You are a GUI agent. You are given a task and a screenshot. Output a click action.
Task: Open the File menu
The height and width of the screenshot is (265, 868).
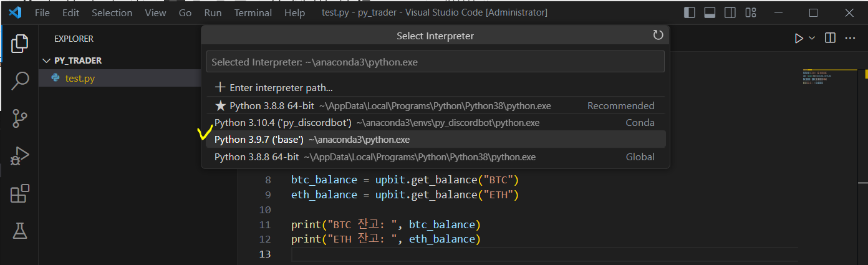click(x=42, y=12)
